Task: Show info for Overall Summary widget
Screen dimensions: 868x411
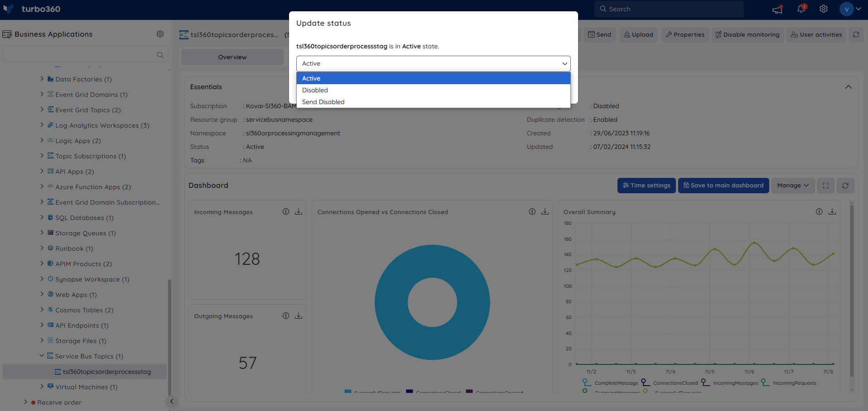Action: point(819,211)
